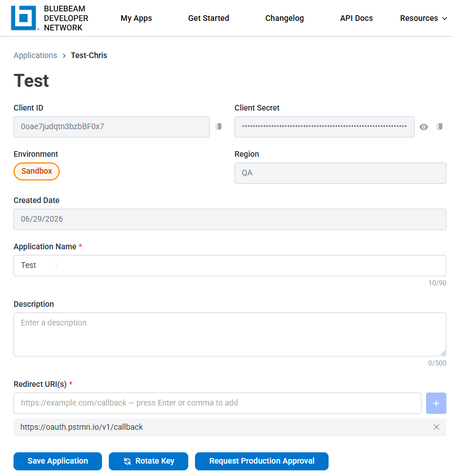Screen dimensions: 452x476
Task: Go to Get Started page
Action: pyautogui.click(x=209, y=18)
